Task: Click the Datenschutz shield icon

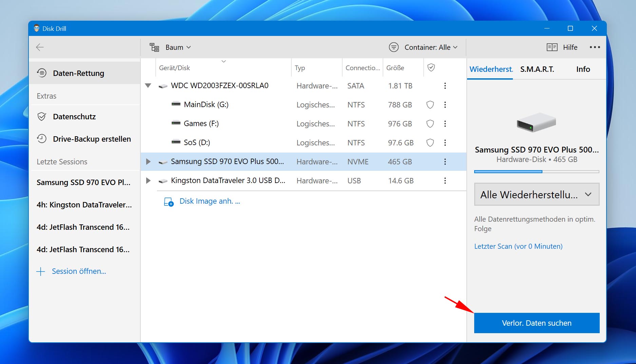Action: pos(42,117)
